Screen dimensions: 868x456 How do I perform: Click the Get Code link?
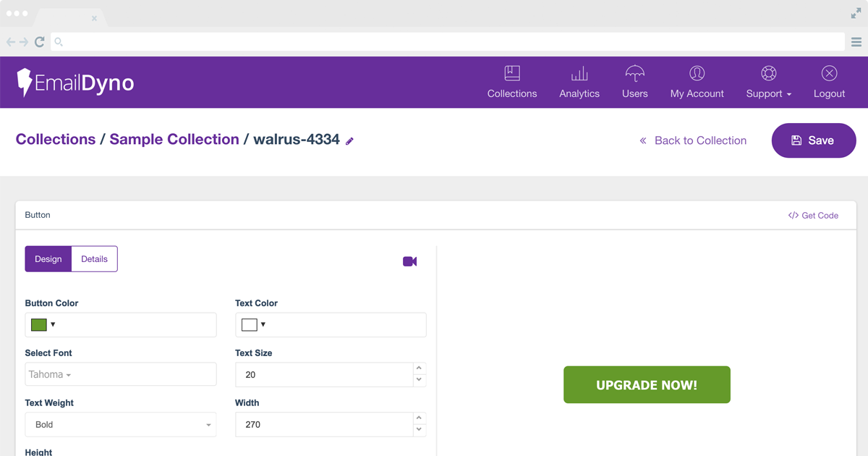pyautogui.click(x=813, y=215)
